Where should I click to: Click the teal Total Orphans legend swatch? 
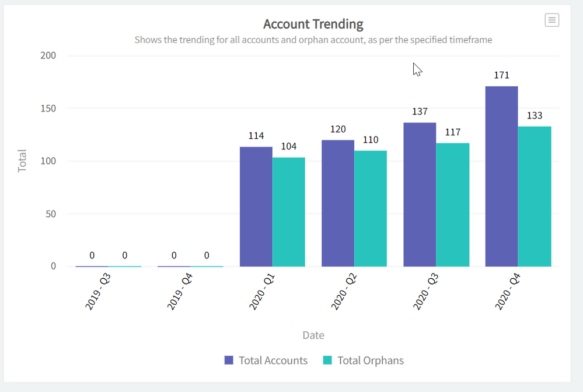[327, 360]
